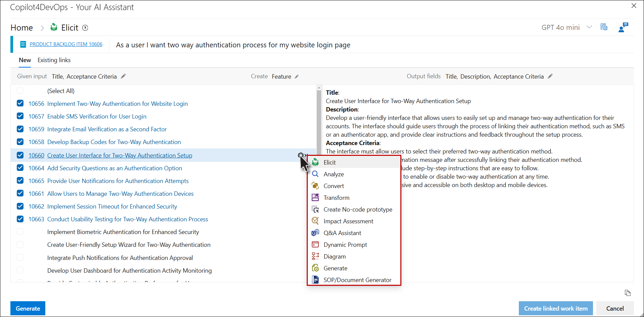
Task: Click the Q&A Assistant icon
Action: (x=315, y=233)
